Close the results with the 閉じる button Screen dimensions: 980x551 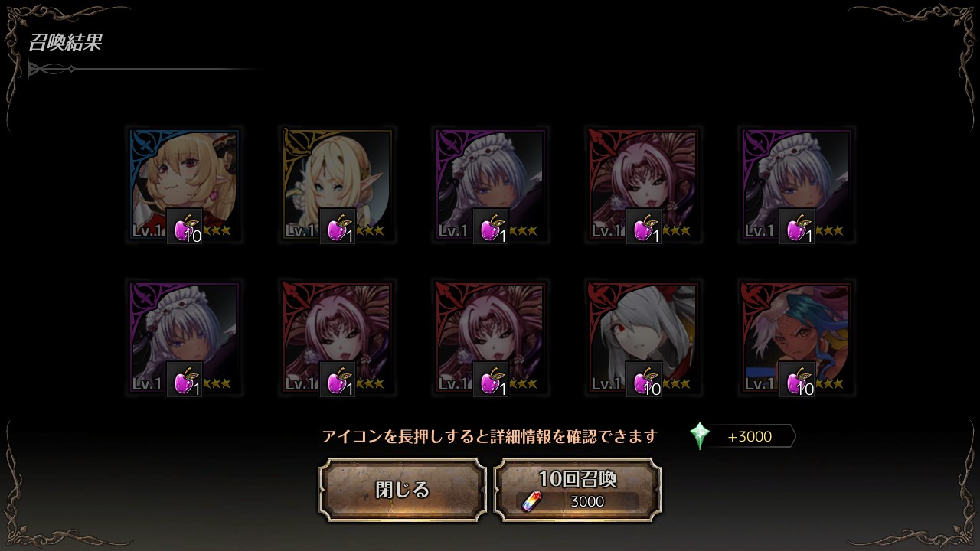(x=403, y=490)
